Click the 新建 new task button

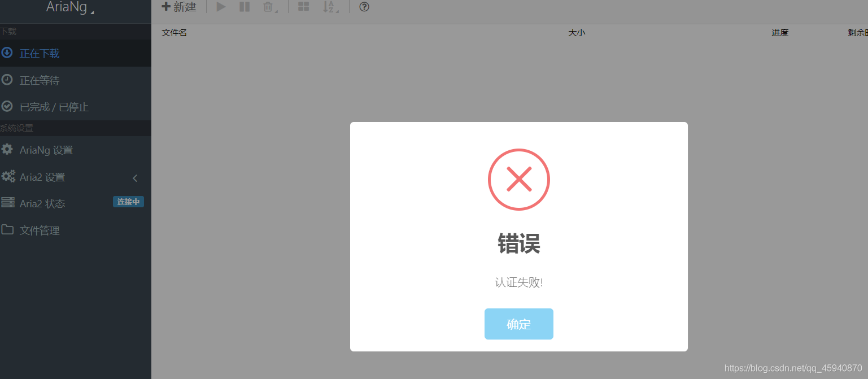[x=179, y=7]
